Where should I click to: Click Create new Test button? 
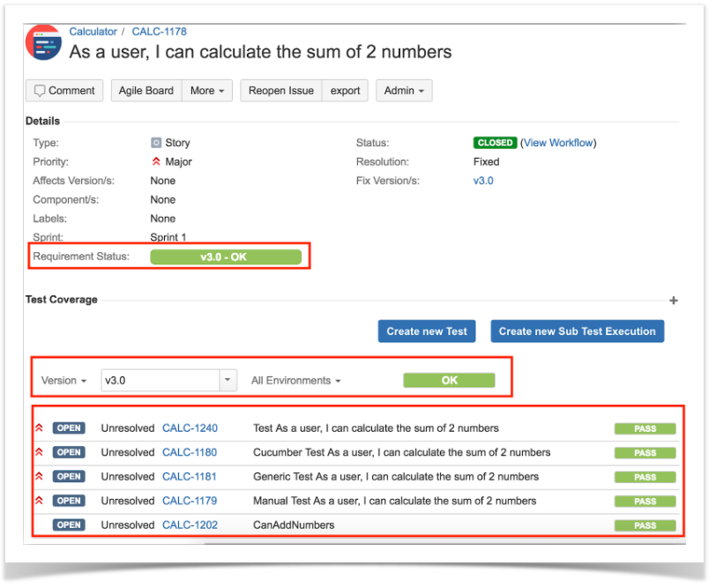click(427, 331)
